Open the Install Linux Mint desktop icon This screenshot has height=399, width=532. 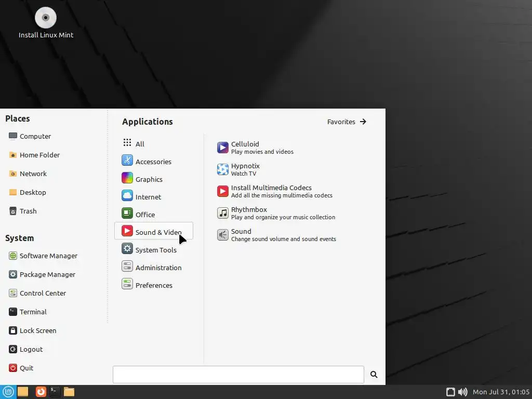tap(46, 23)
